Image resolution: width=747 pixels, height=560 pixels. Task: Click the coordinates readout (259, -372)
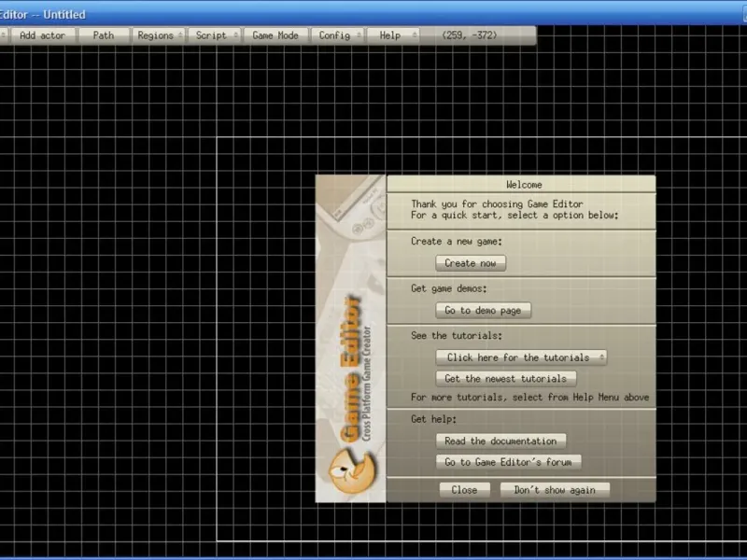click(x=470, y=35)
